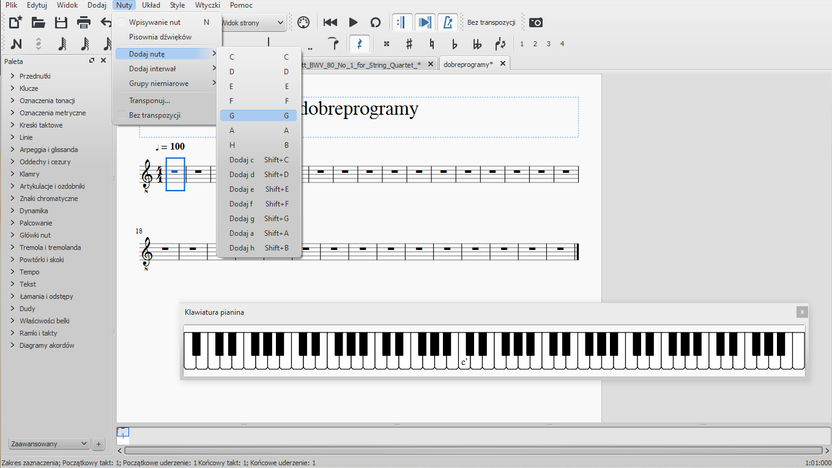Viewport: 832px width, 468px height.
Task: Choose Dodaj h with Shift+B
Action: (258, 248)
